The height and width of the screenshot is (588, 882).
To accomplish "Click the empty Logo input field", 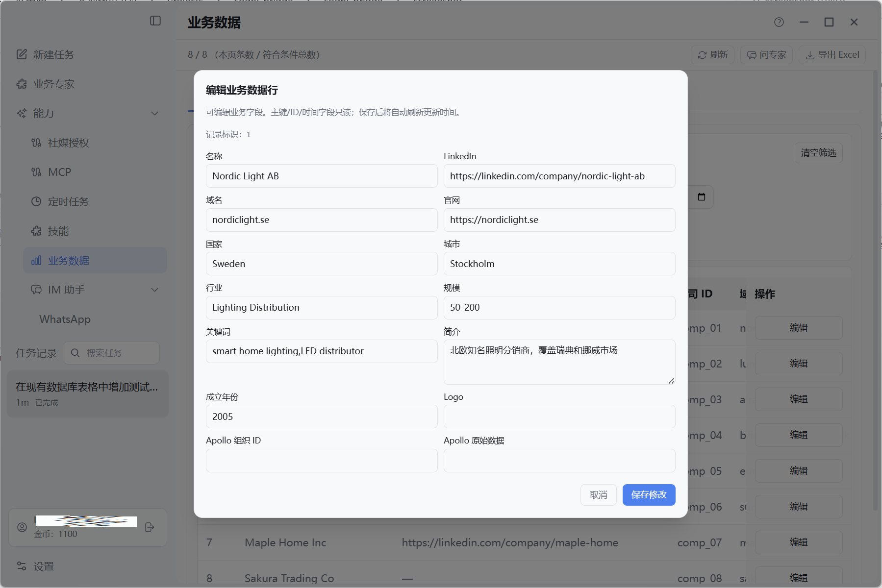I will (559, 416).
